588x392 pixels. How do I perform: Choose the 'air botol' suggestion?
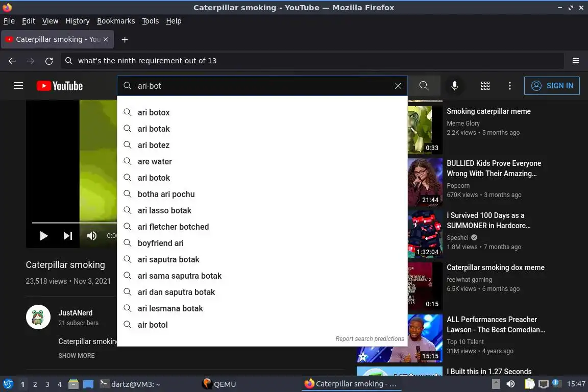point(262,325)
